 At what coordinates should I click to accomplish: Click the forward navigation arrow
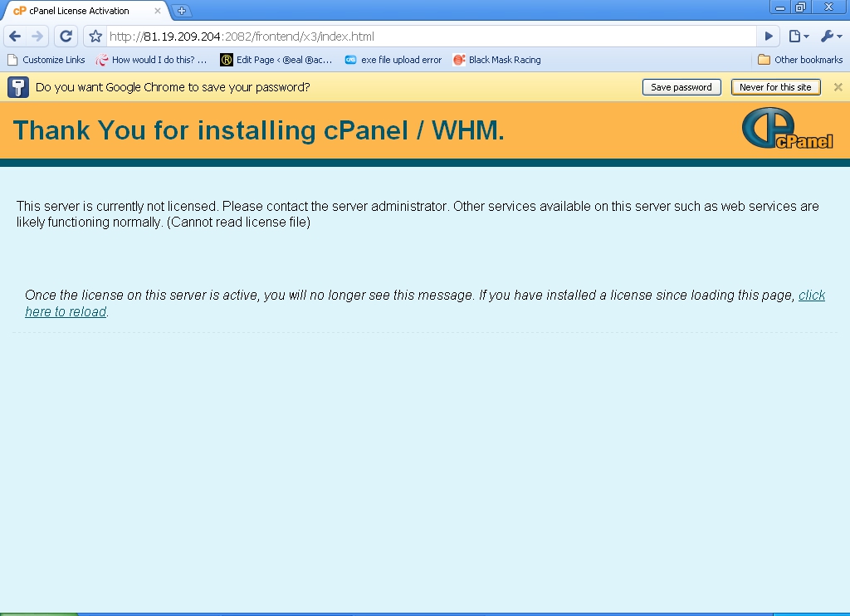click(37, 37)
